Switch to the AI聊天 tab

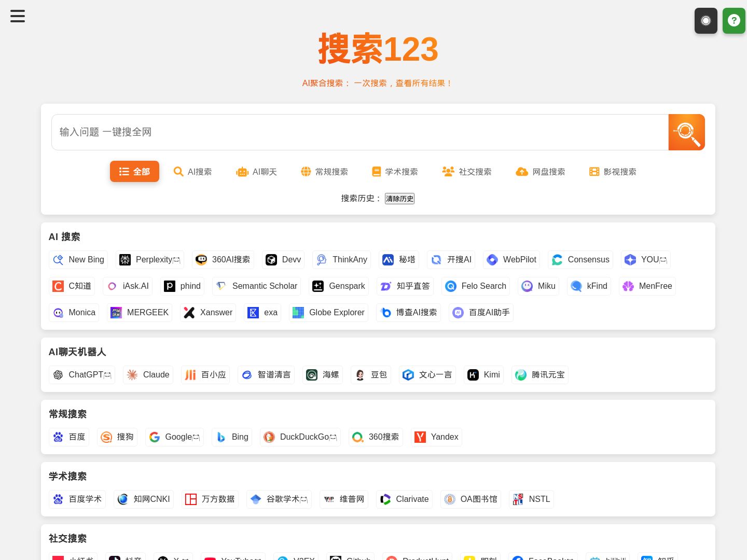point(256,172)
